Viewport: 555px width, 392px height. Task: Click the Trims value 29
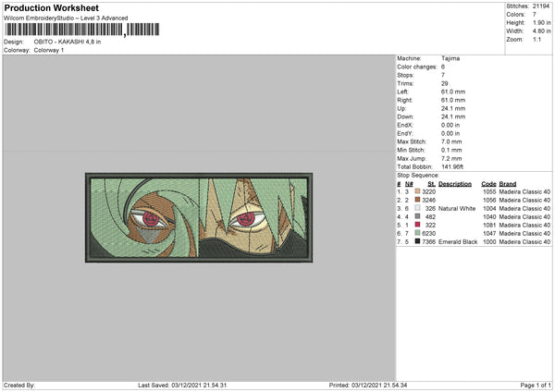pyautogui.click(x=445, y=83)
